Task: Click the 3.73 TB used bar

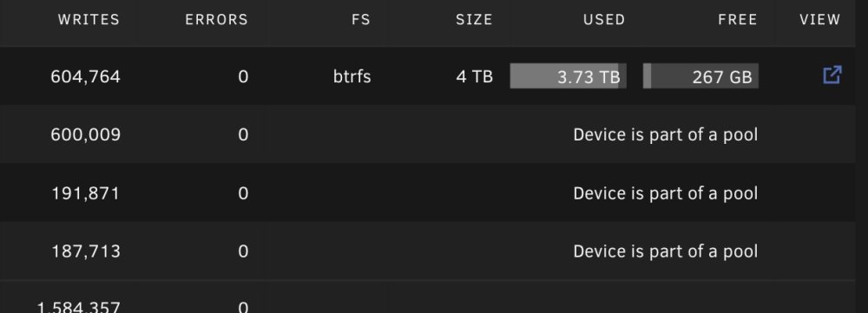Action: click(x=568, y=76)
